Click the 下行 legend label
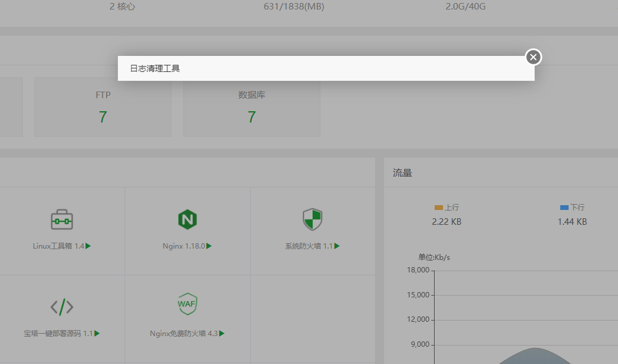Screen dimensions: 618x364 pos(578,207)
